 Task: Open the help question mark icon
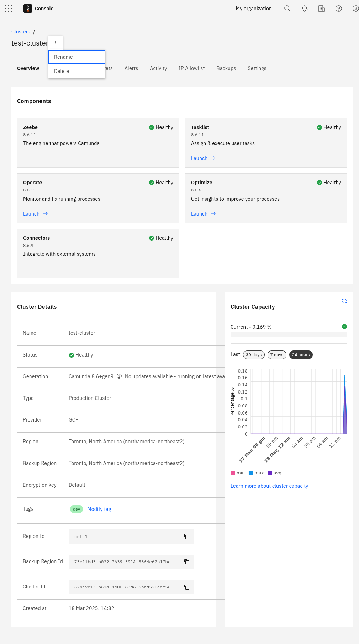tap(338, 9)
